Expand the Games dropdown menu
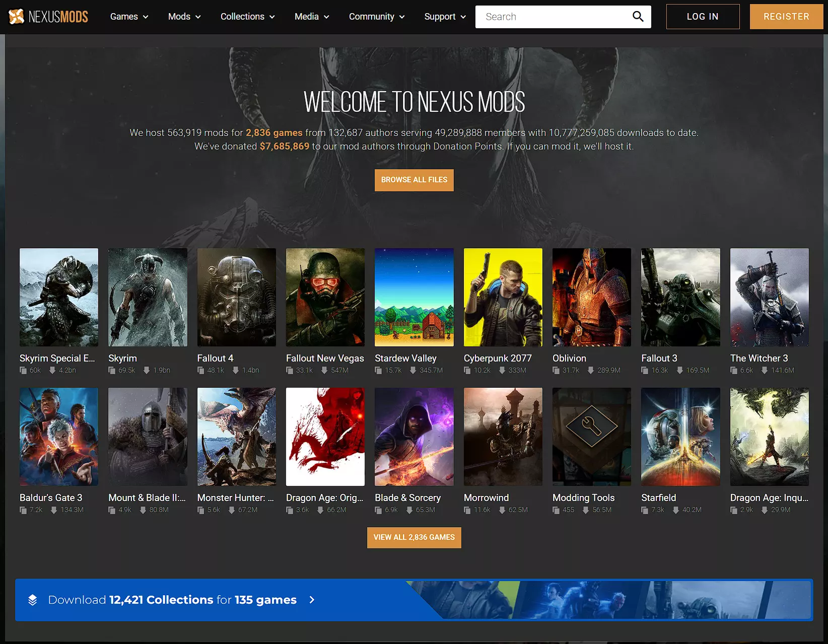 129,17
